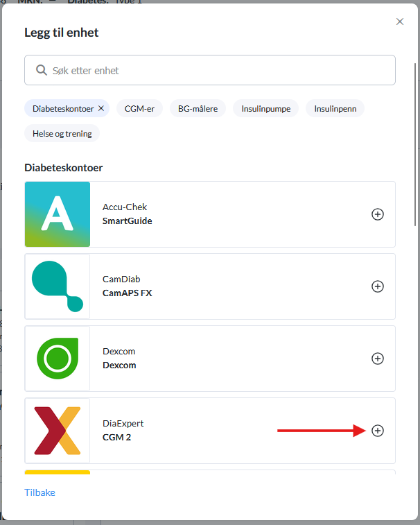Toggle the Diabeteskontoer filter chip
Screen dimensions: 420x525
coord(67,108)
